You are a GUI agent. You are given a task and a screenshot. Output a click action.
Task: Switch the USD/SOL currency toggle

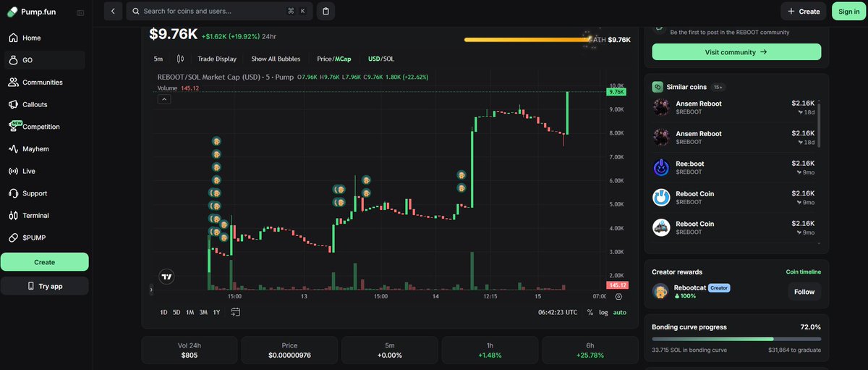coord(381,59)
